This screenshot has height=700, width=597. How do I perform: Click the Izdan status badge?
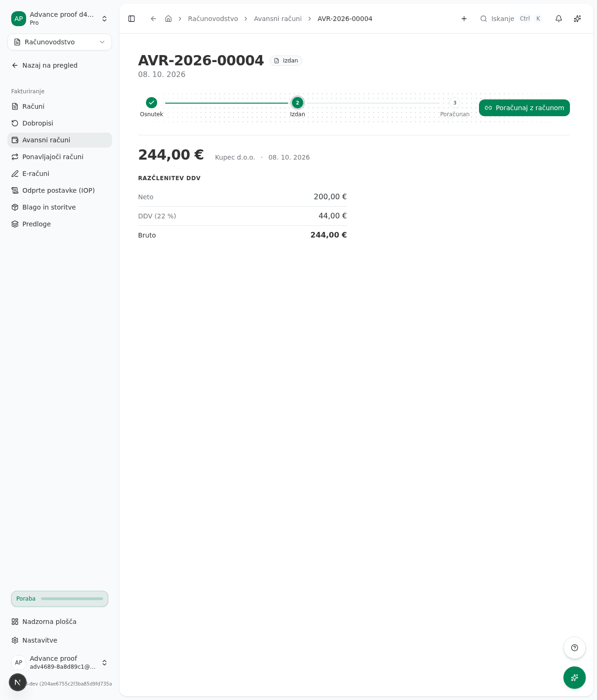(x=286, y=61)
